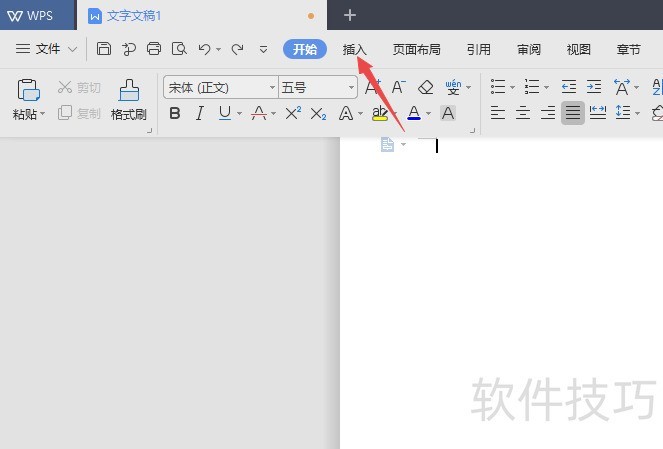The width and height of the screenshot is (663, 449).
Task: Open Print Preview icon
Action: [x=179, y=49]
